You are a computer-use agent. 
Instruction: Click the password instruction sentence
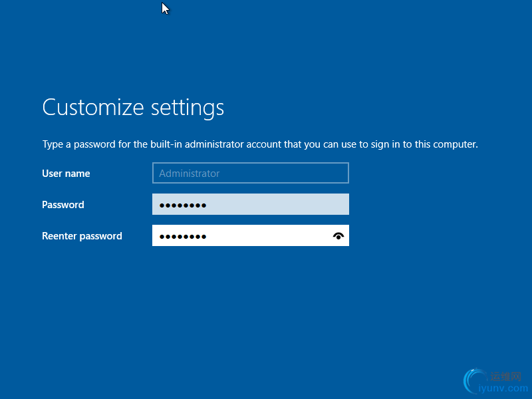pyautogui.click(x=260, y=144)
